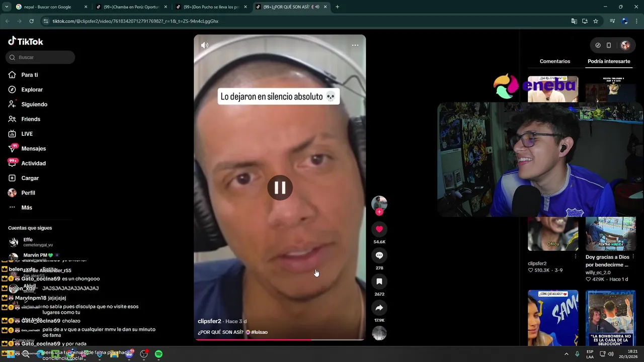This screenshot has width=644, height=362.
Task: Open the Doy gracias a Dios video thumbnail
Action: click(611, 234)
